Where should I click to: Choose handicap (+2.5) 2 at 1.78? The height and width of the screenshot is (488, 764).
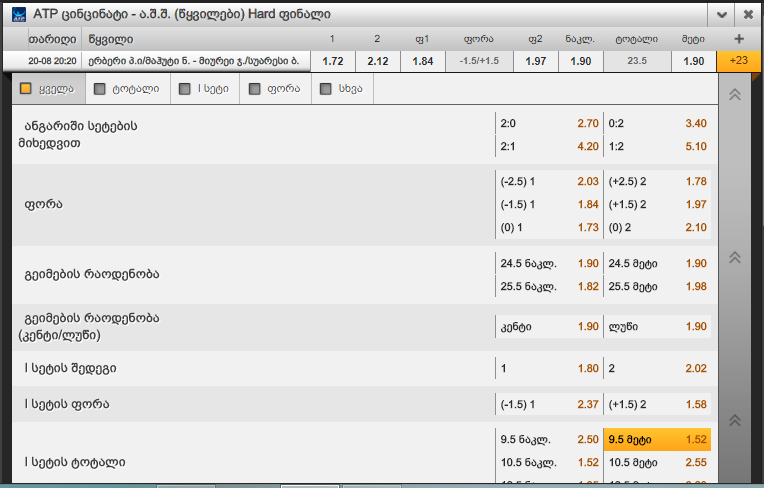tap(657, 181)
